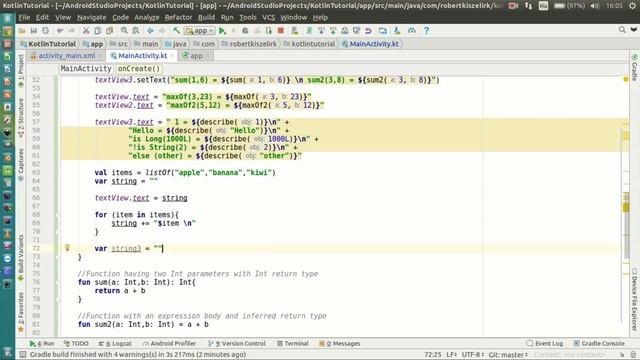Image resolution: width=640 pixels, height=360 pixels.
Task: Open the Terminal tool window
Action: click(x=293, y=344)
